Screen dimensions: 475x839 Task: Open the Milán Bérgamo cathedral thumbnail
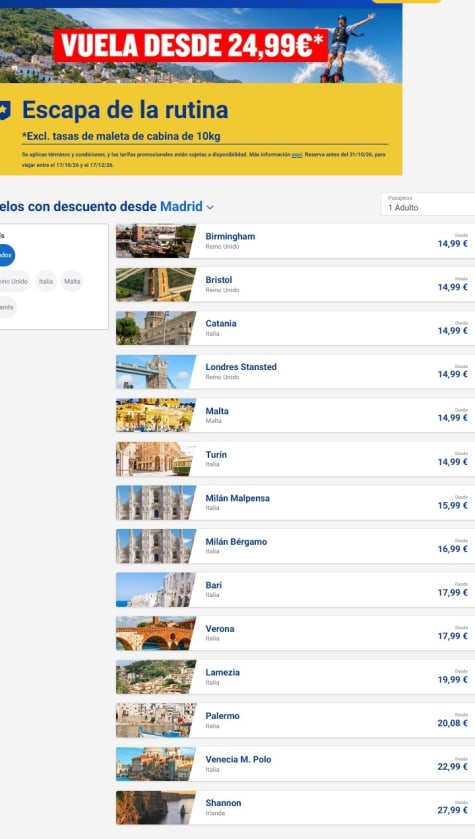156,546
